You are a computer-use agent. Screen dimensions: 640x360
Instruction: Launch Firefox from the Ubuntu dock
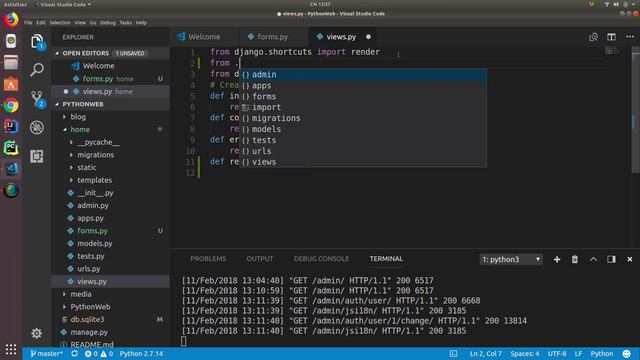click(x=11, y=19)
